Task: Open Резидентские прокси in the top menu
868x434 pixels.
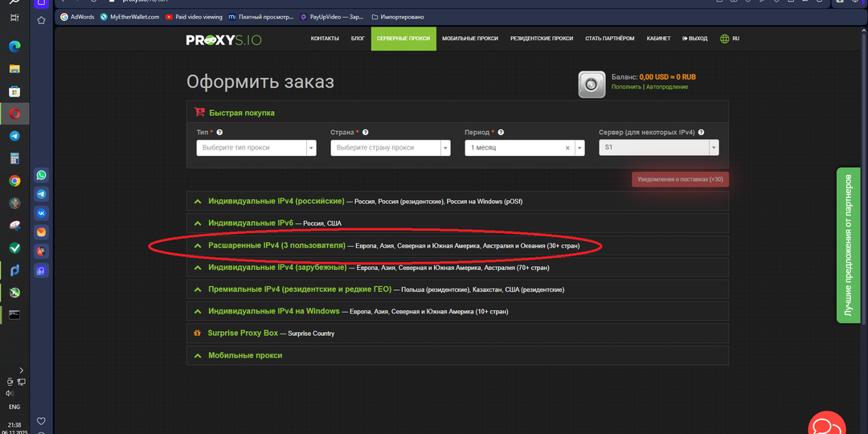Action: [542, 39]
